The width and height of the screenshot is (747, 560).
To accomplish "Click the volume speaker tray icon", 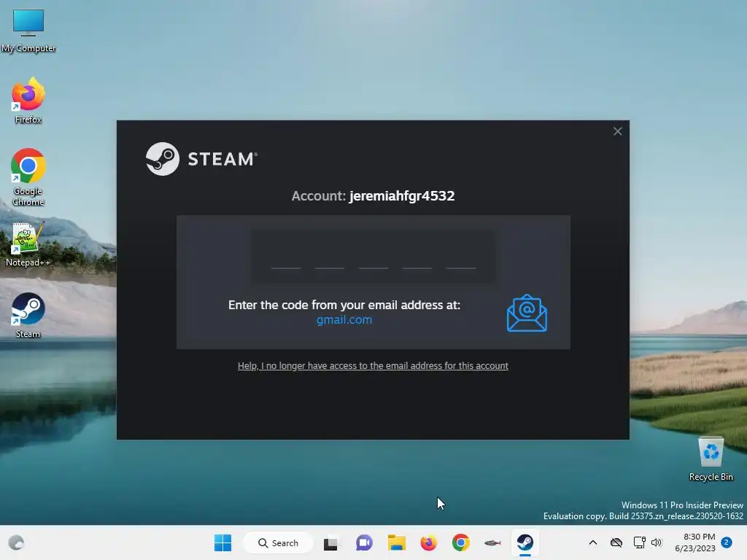I will pos(657,542).
